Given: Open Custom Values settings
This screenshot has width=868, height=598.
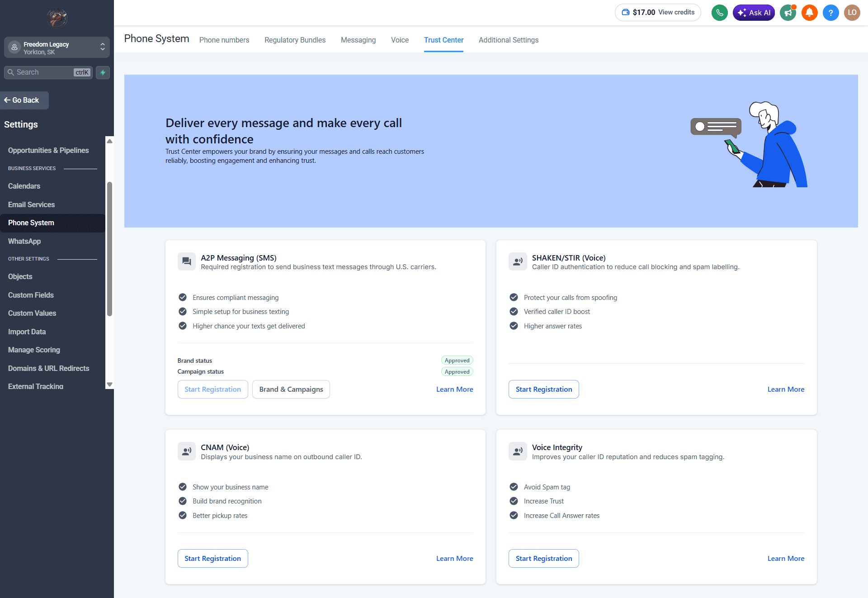Looking at the screenshot, I should point(32,313).
